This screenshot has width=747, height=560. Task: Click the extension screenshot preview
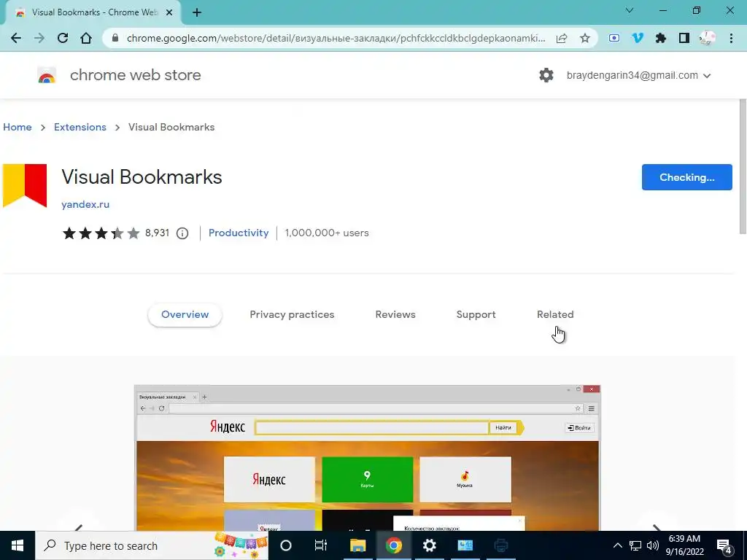pos(368,458)
